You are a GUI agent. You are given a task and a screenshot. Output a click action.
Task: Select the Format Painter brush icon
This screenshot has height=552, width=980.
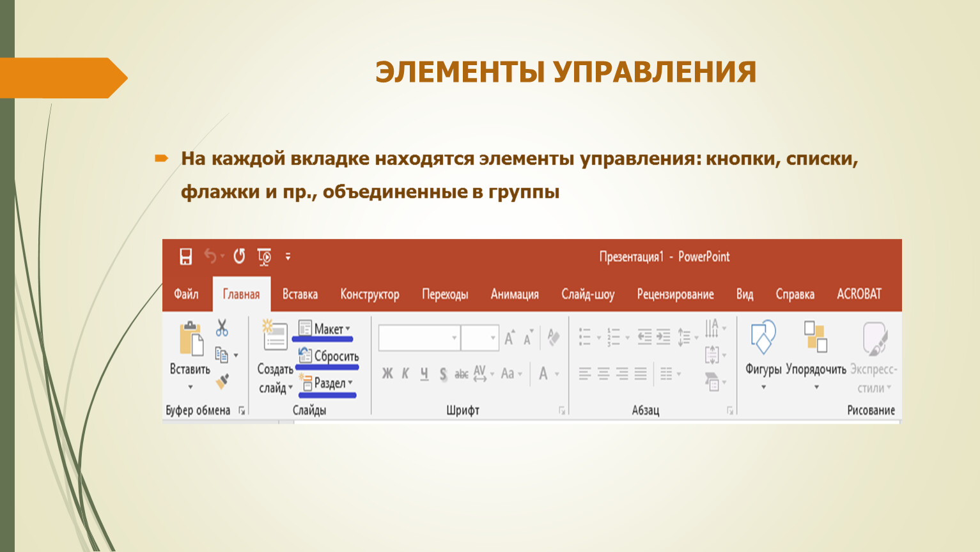click(222, 381)
